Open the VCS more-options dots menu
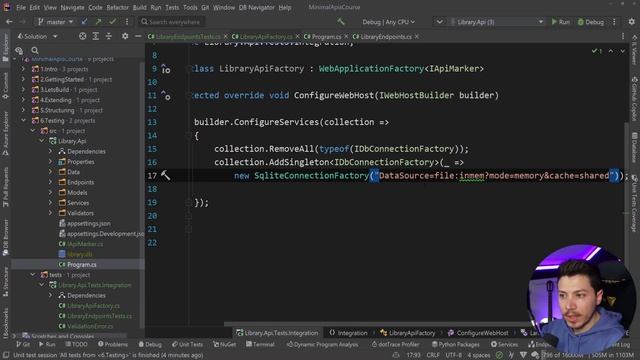 point(127,22)
